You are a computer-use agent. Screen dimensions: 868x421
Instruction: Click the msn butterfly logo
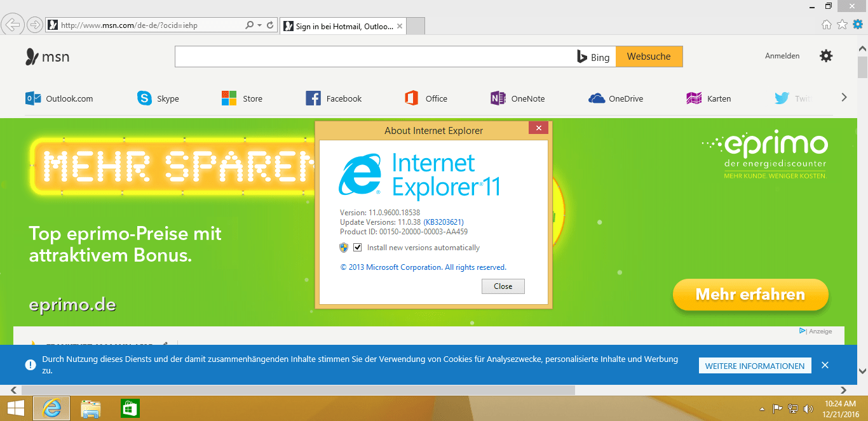[x=47, y=57]
